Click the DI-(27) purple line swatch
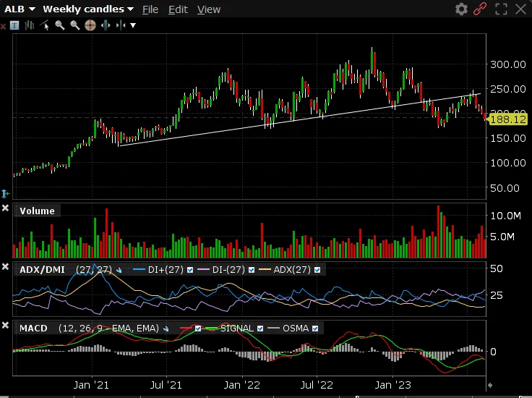This screenshot has width=532, height=398. [x=203, y=270]
